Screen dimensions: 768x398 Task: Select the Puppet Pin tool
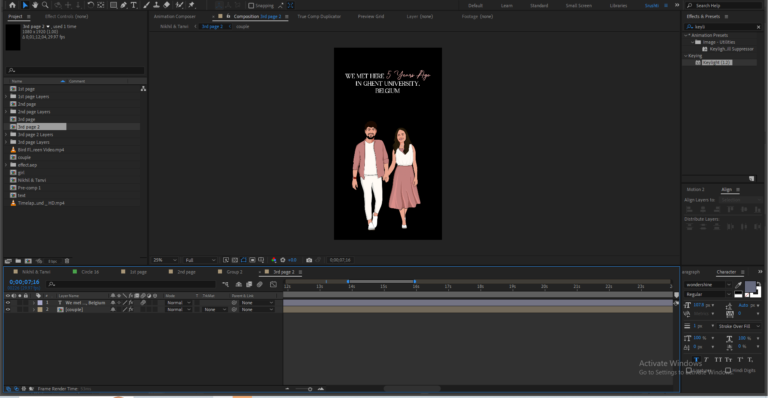coord(192,5)
